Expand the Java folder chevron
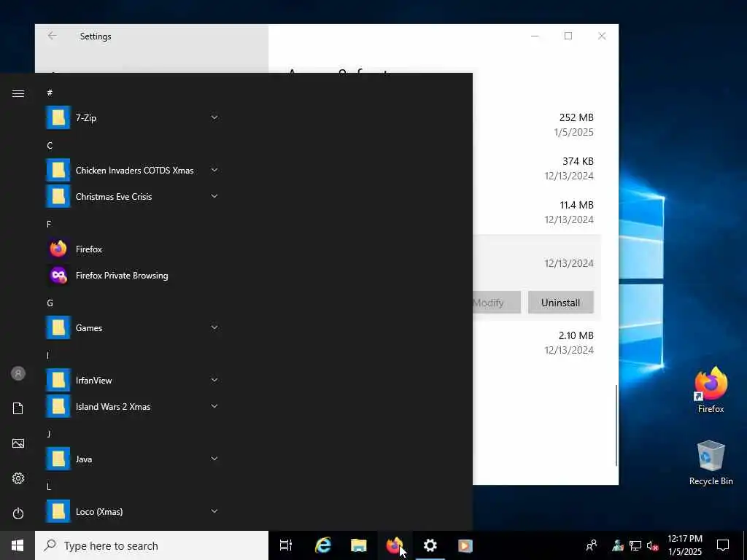Screen dimensions: 747x560 click(x=214, y=459)
